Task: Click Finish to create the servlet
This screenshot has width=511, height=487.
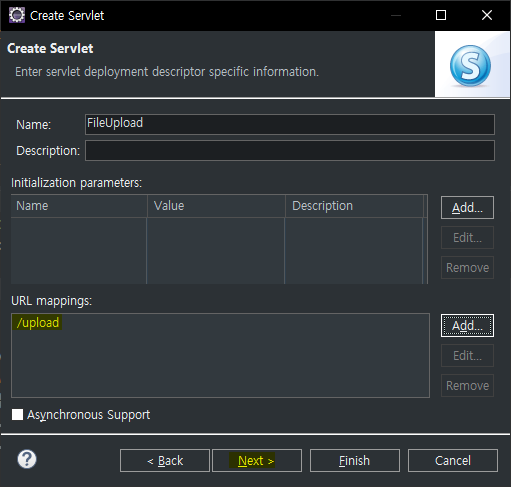Action: pos(355,461)
